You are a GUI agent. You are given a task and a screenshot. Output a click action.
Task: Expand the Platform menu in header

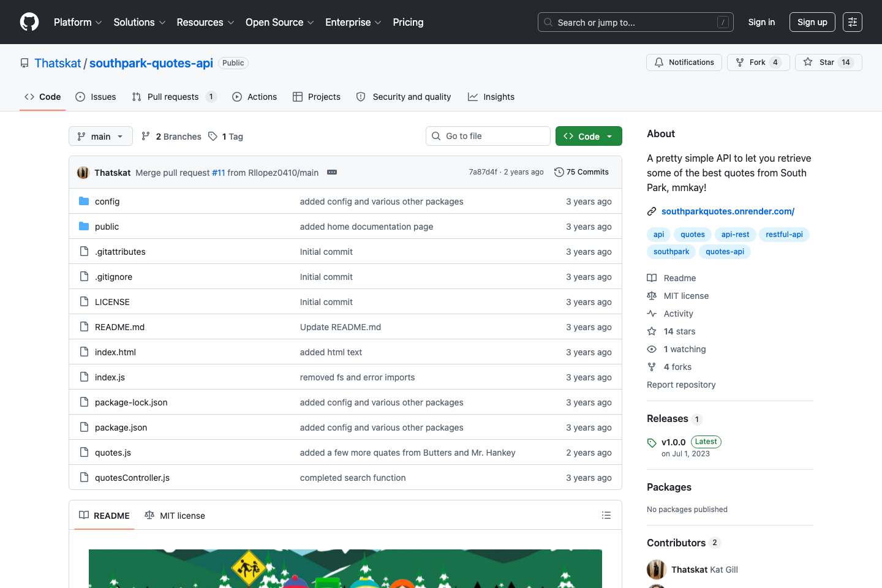pyautogui.click(x=78, y=22)
